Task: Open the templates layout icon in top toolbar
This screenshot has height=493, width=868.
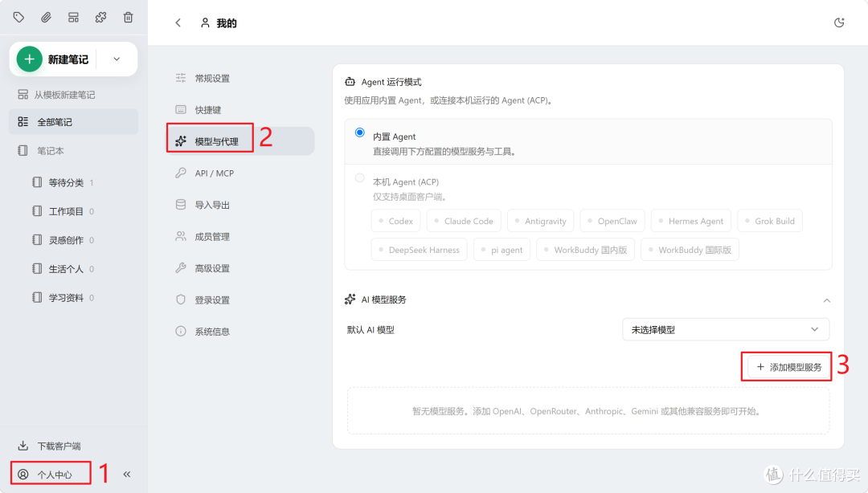Action: (73, 17)
